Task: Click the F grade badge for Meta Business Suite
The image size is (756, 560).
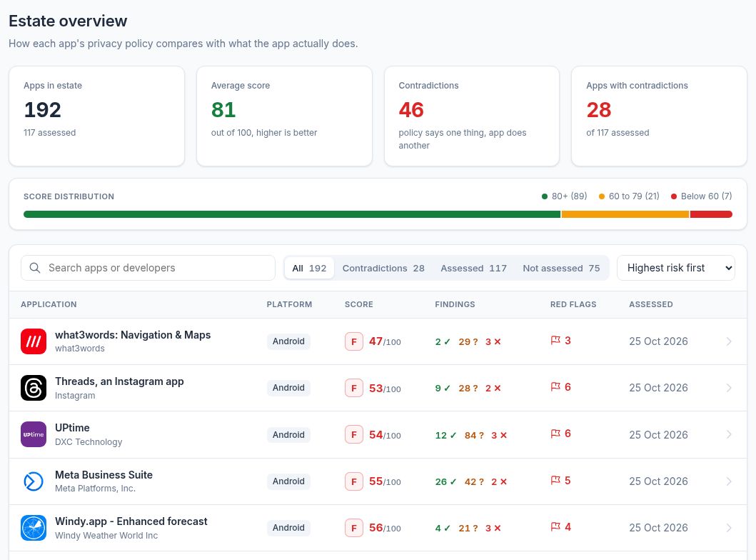Action: [x=354, y=481]
